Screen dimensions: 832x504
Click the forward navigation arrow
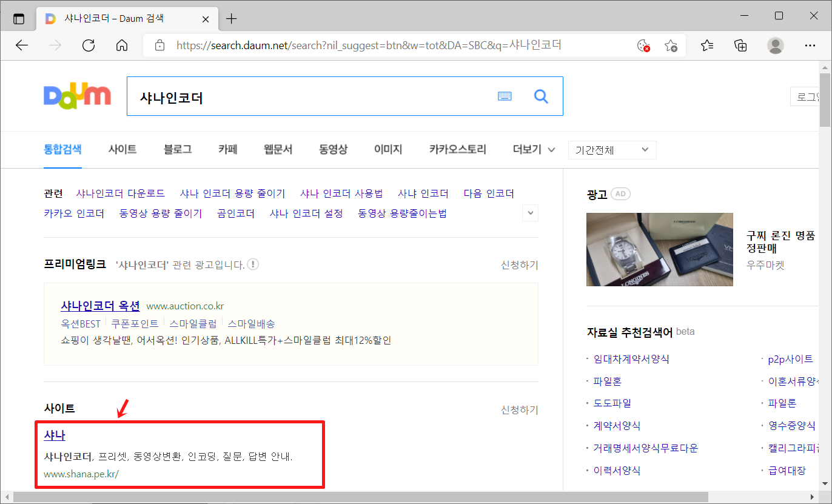click(55, 45)
